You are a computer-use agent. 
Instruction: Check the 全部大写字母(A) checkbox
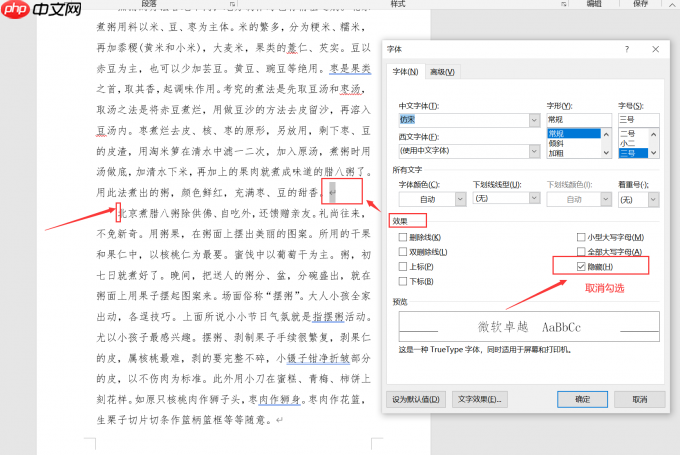point(581,252)
